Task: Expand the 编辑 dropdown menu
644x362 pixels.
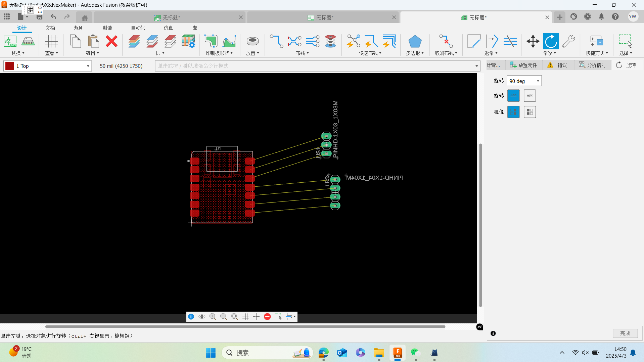Action: 92,53
